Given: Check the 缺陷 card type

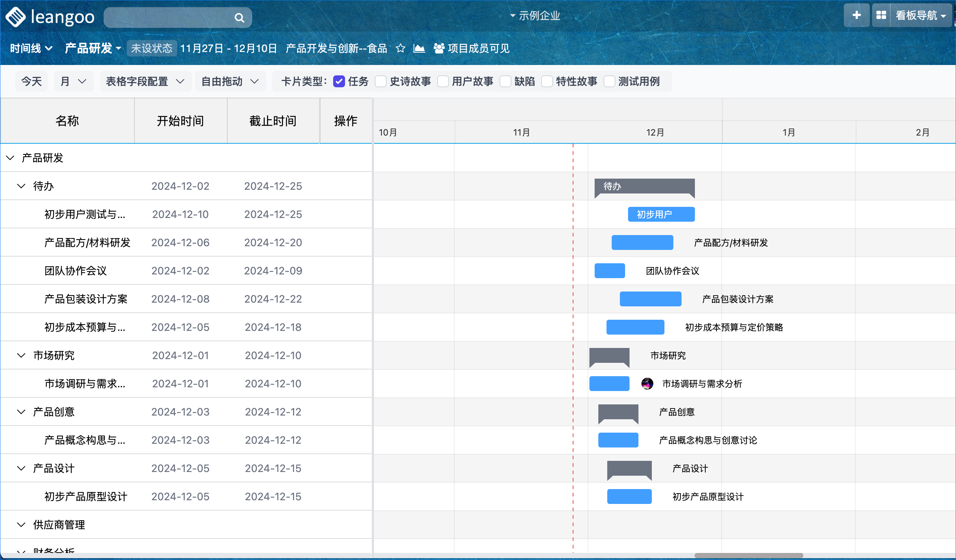Looking at the screenshot, I should (x=505, y=81).
